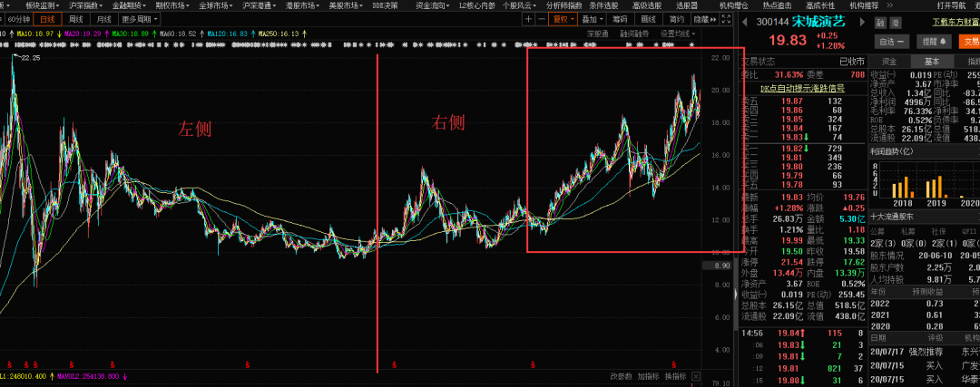Click MA10 down arrow indicator
Screen dimensions: 980x387
(x=59, y=34)
